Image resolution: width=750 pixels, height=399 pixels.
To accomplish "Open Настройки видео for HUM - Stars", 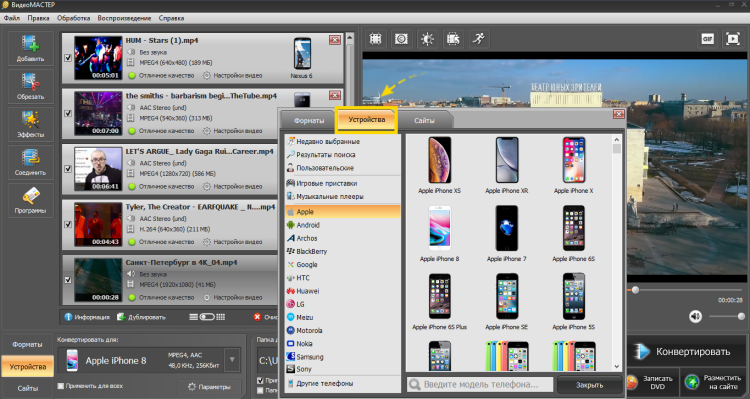I will 233,76.
